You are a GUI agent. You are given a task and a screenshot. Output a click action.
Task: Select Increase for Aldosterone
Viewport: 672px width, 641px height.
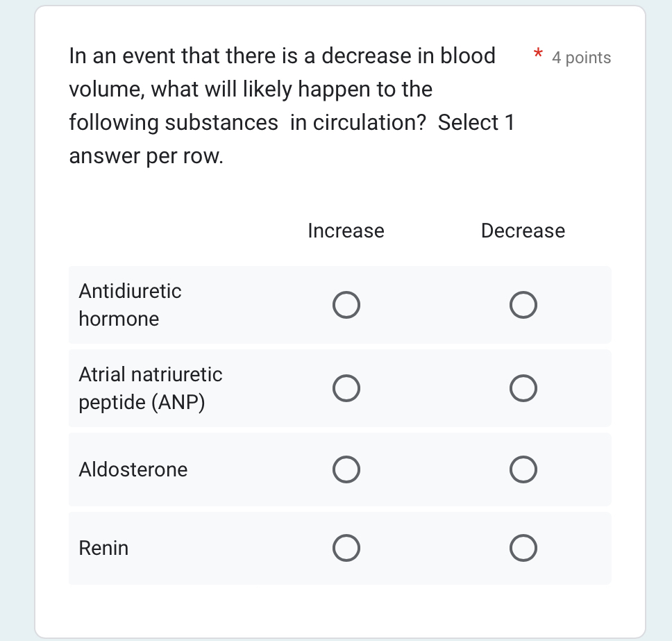click(346, 469)
